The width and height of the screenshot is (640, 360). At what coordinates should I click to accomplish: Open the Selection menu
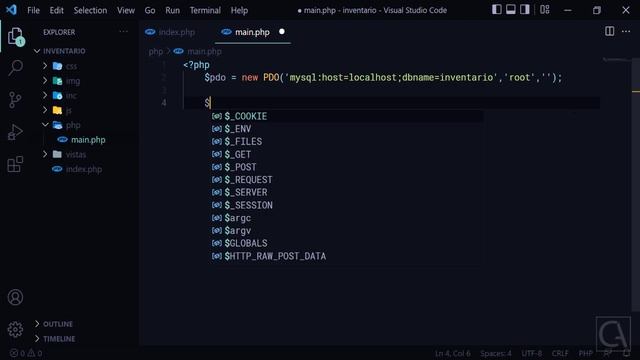click(x=90, y=10)
